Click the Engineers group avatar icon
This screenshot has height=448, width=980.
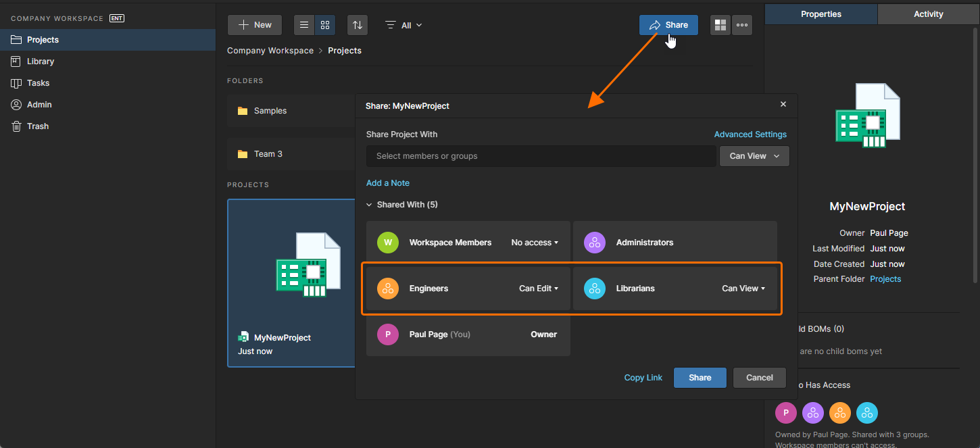click(388, 289)
